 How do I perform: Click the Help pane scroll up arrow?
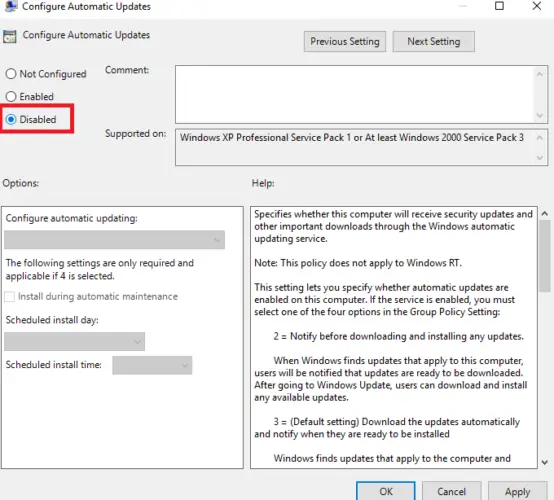(545, 213)
